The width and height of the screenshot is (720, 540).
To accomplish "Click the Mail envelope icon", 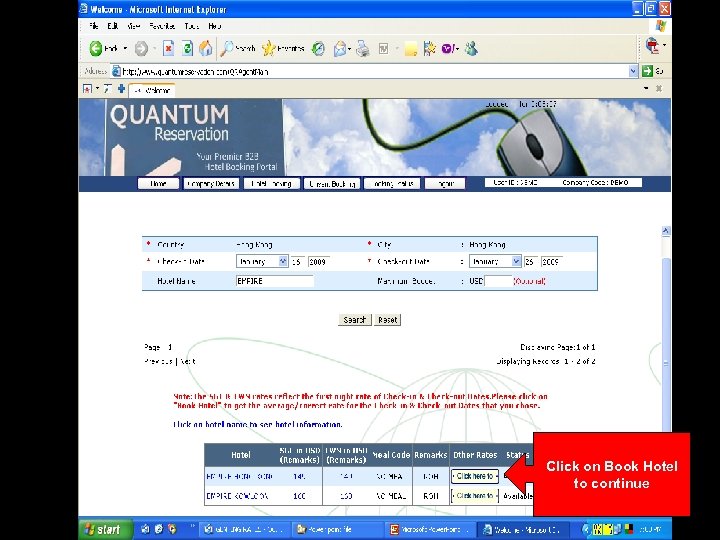I will coord(340,49).
